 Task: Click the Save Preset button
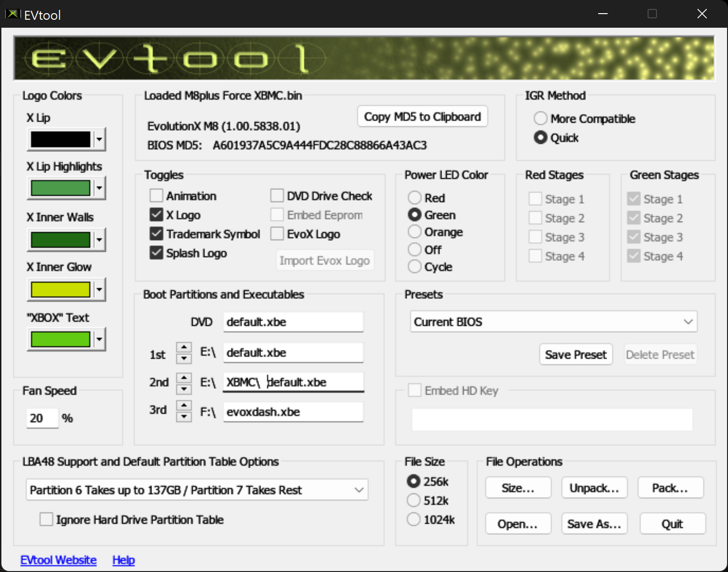pyautogui.click(x=576, y=354)
